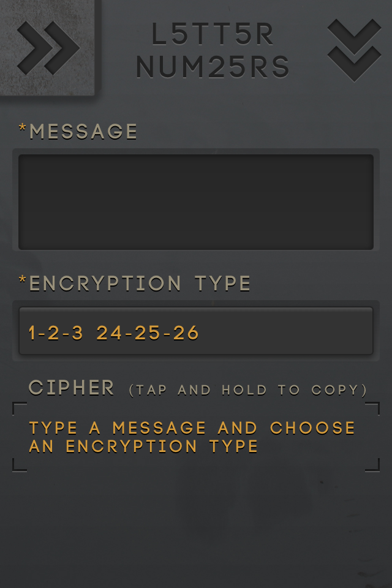The image size is (392, 588).
Task: Click the ENCRYPTION TYPE label
Action: tap(140, 284)
